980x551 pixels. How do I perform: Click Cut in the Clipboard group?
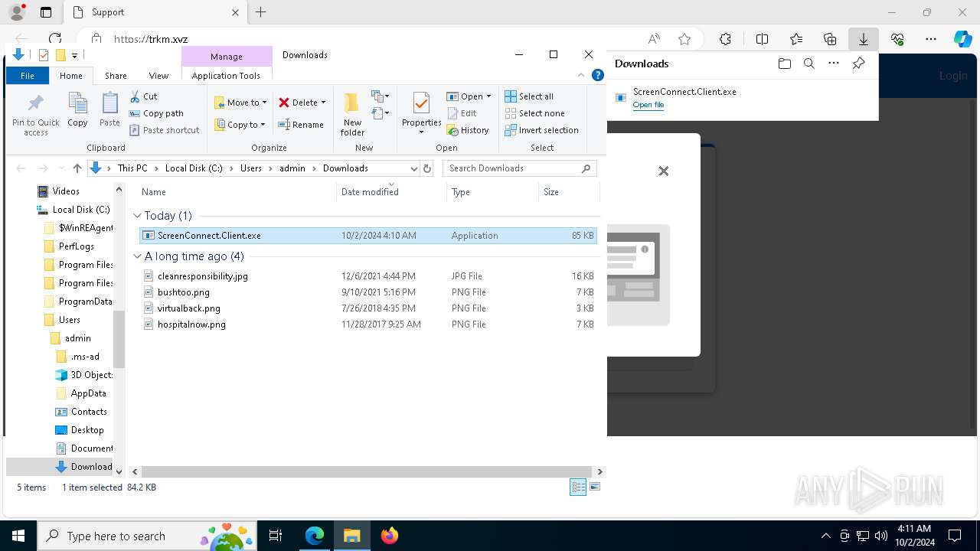[143, 96]
